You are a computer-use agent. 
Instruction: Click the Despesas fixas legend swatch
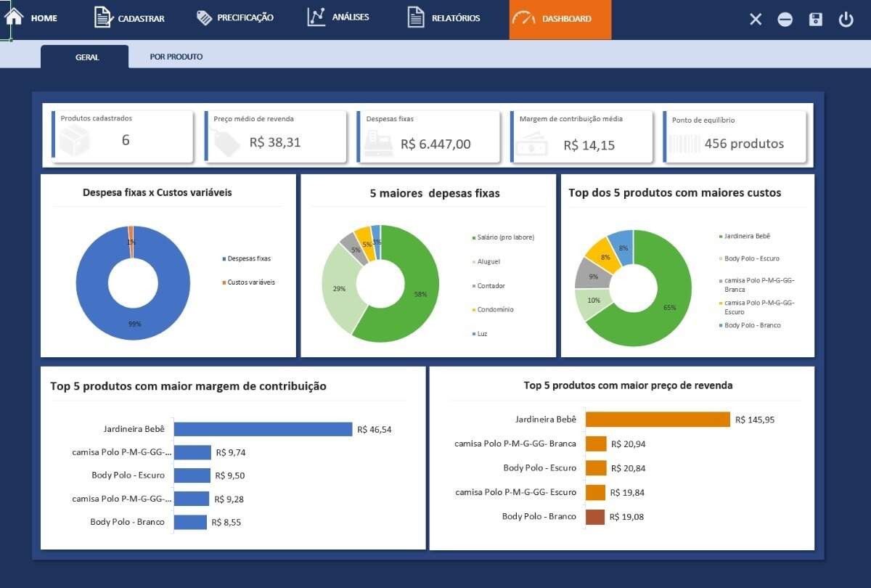click(224, 258)
